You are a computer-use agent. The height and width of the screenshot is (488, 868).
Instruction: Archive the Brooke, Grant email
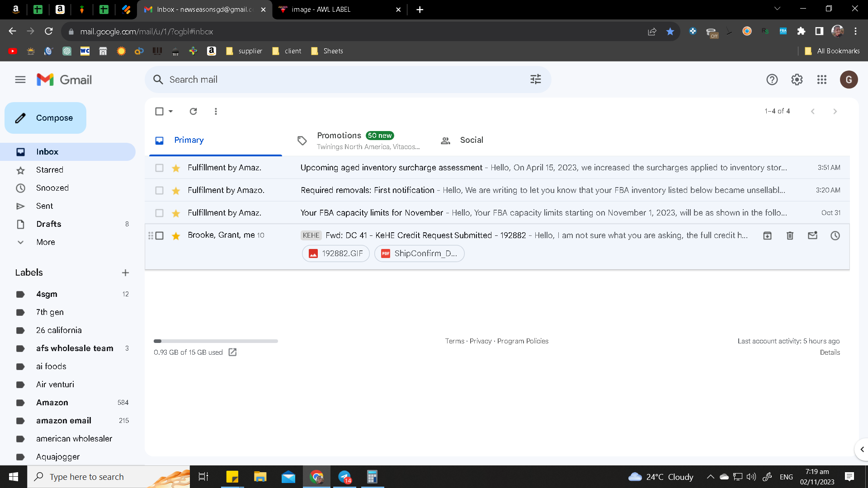point(768,235)
